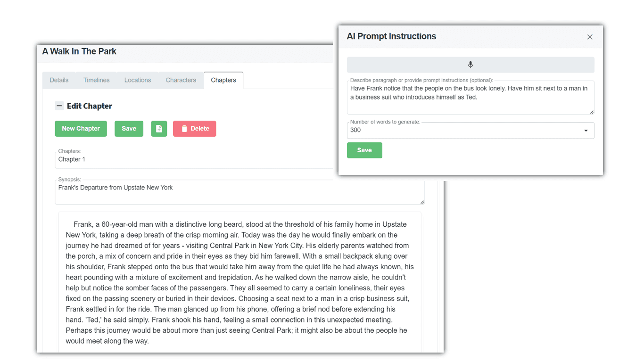Viewport: 644px width, 362px height.
Task: Open the Locations tab
Action: [x=138, y=80]
